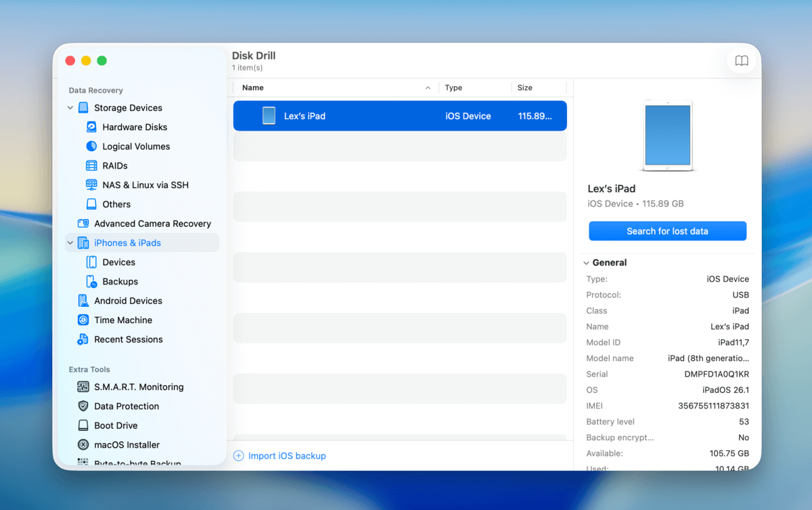812x510 pixels.
Task: Click the Name column sort arrow
Action: pyautogui.click(x=428, y=87)
